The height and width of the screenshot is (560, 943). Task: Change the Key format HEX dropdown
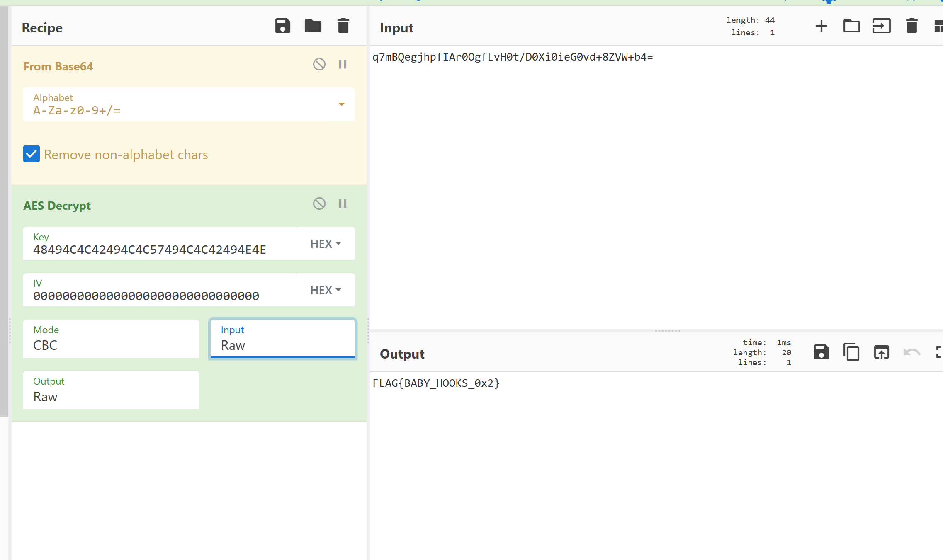coord(326,244)
